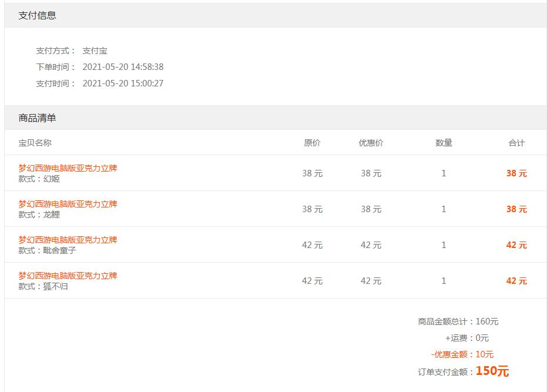
Task: Click discount price 38 元 in 幻姬 row
Action: [x=371, y=173]
